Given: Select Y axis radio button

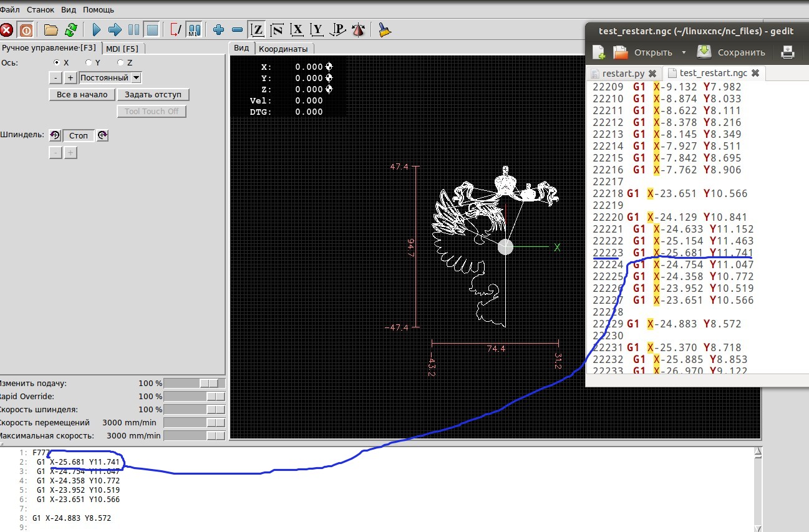Looking at the screenshot, I should point(89,63).
